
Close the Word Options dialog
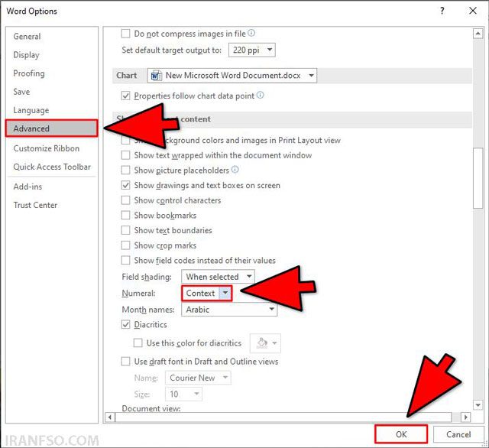[x=473, y=11]
